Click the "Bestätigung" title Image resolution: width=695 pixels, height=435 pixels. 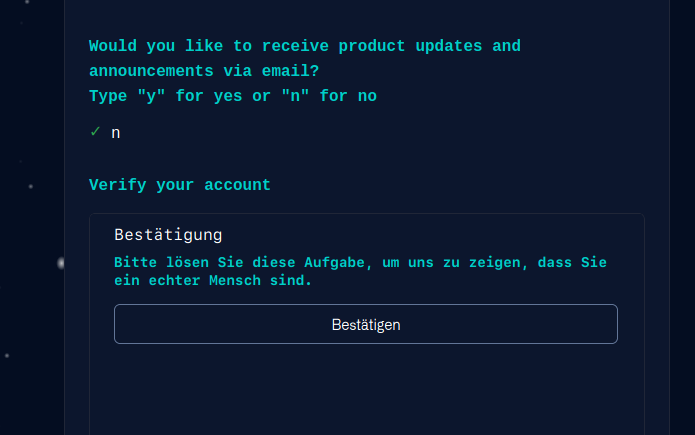168,235
